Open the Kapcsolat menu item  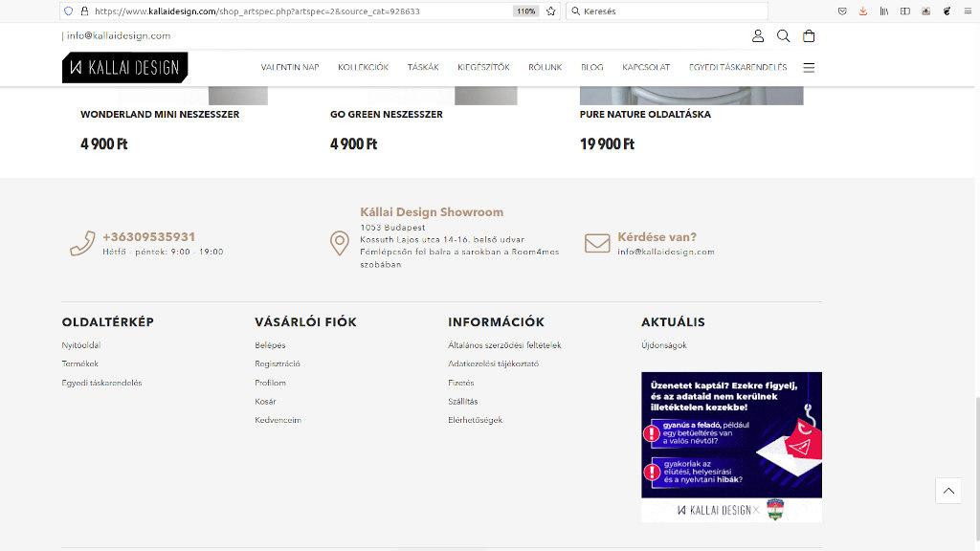(x=646, y=68)
